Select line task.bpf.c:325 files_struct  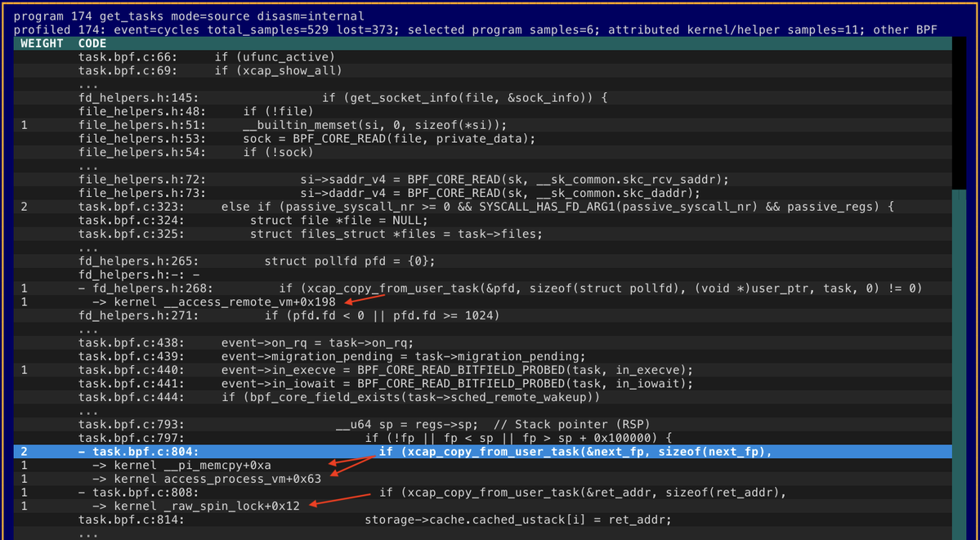click(482, 234)
